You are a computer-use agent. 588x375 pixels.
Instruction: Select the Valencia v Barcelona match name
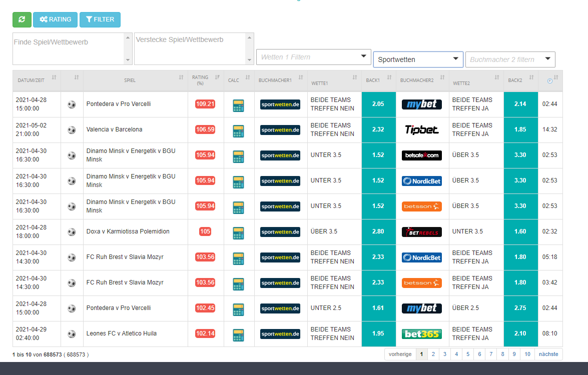tap(115, 129)
